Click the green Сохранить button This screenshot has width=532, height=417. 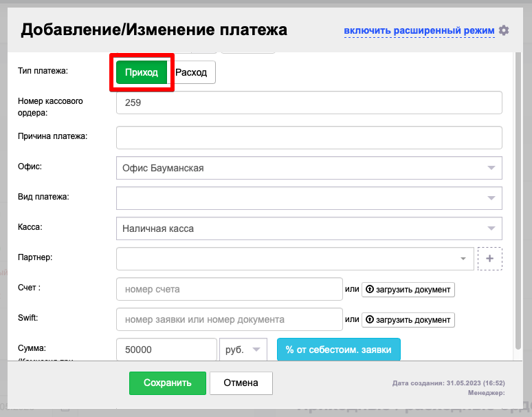point(168,383)
